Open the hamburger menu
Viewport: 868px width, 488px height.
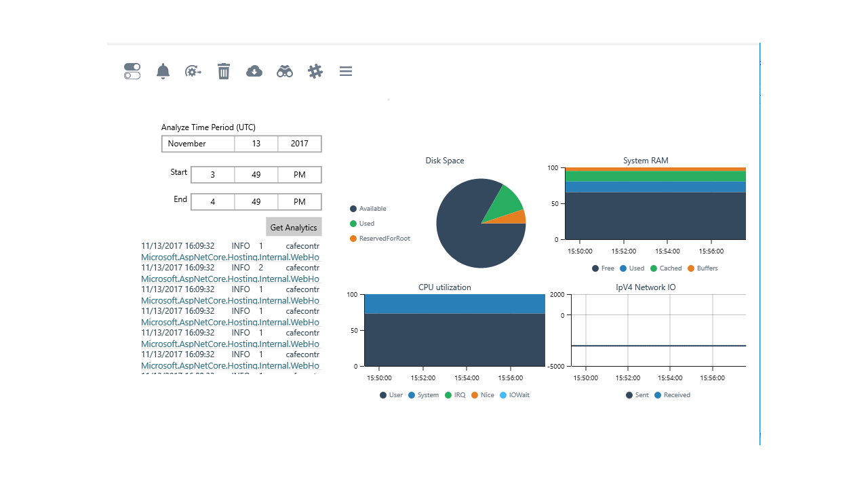346,71
